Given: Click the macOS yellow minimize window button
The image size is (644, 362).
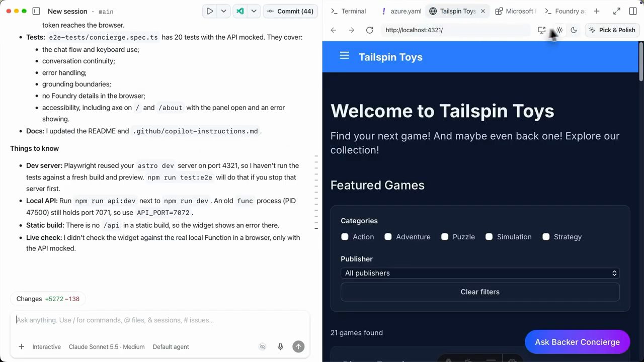Looking at the screenshot, I should [x=17, y=11].
